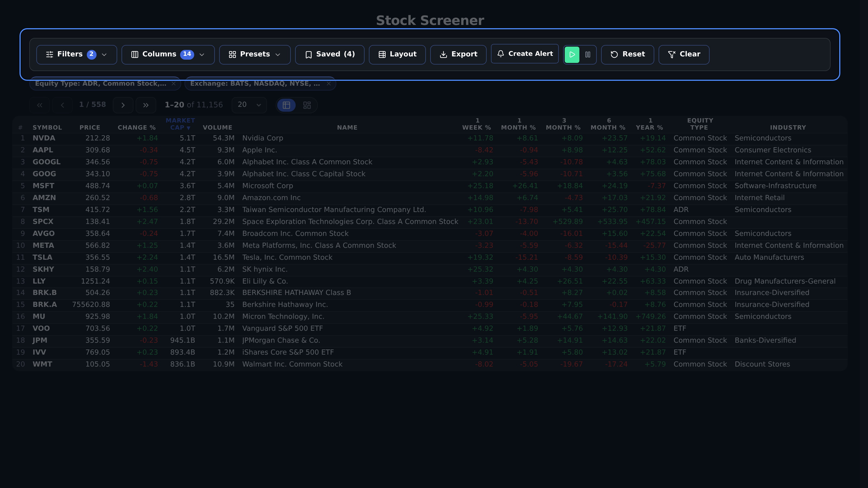868x488 pixels.
Task: Remove the Exchange filter chip
Action: tap(328, 84)
